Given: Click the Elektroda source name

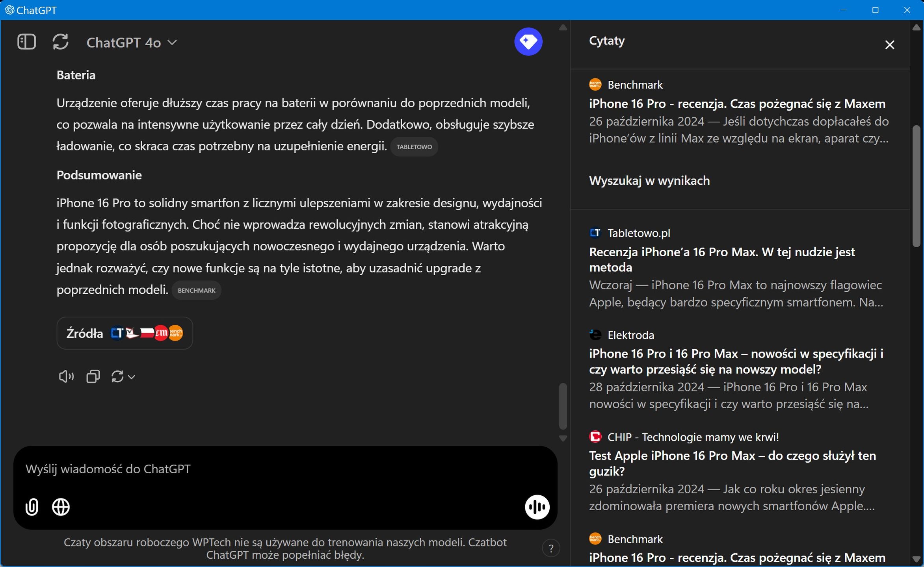Looking at the screenshot, I should (631, 335).
